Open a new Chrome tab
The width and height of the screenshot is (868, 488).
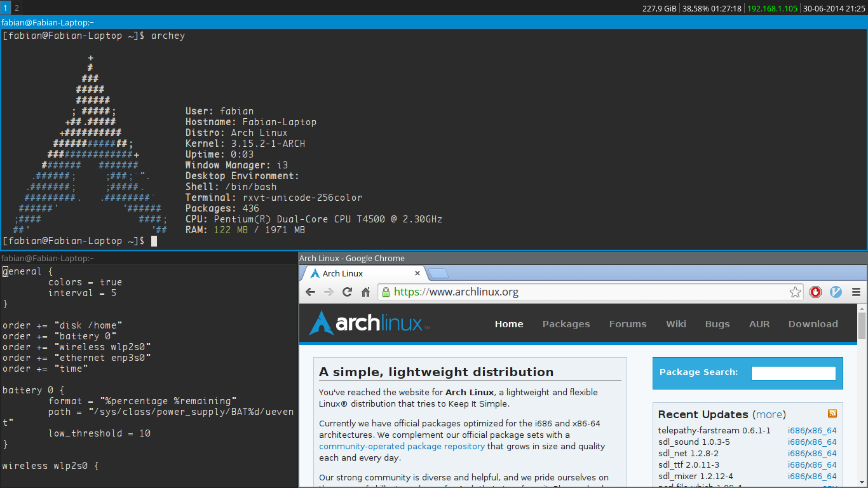438,274
